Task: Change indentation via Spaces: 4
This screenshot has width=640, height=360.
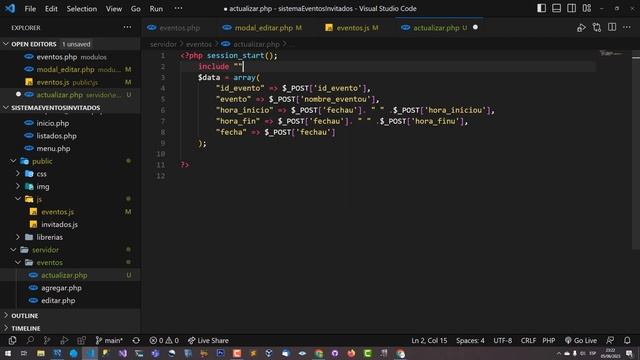Action: [470, 340]
